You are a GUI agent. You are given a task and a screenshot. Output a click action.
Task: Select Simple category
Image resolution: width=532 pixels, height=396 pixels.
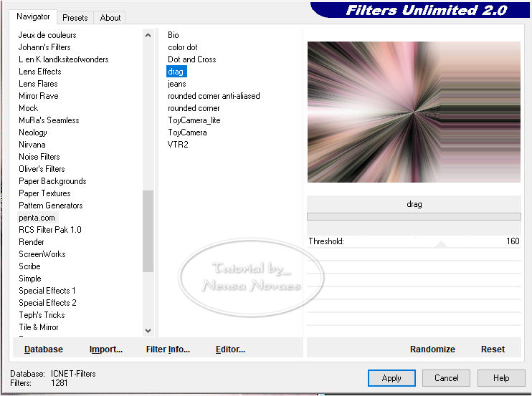pyautogui.click(x=30, y=279)
